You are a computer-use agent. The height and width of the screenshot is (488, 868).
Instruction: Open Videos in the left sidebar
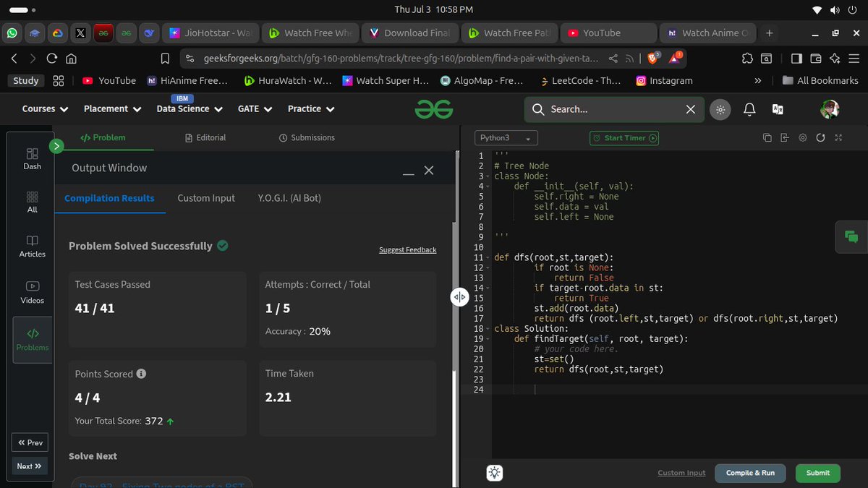click(32, 292)
